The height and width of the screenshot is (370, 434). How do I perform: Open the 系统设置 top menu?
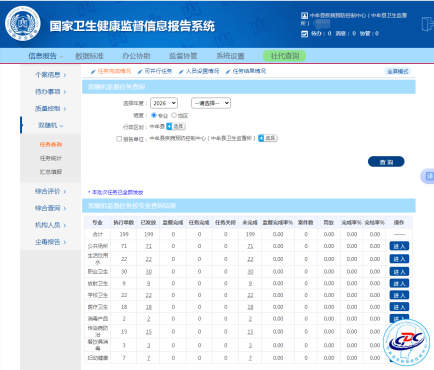230,56
